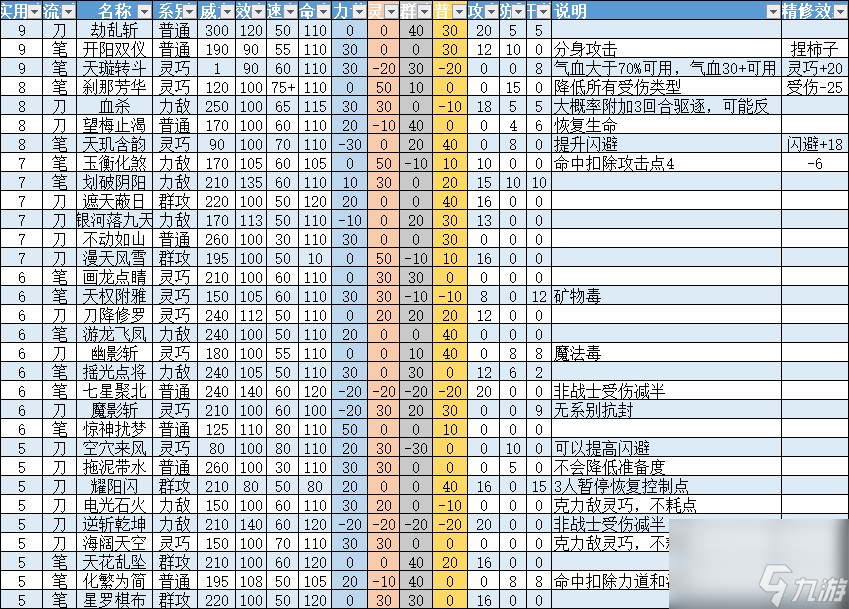Image resolution: width=849 pixels, height=609 pixels.
Task: Open the 效 column filter dropdown
Action: [259, 11]
